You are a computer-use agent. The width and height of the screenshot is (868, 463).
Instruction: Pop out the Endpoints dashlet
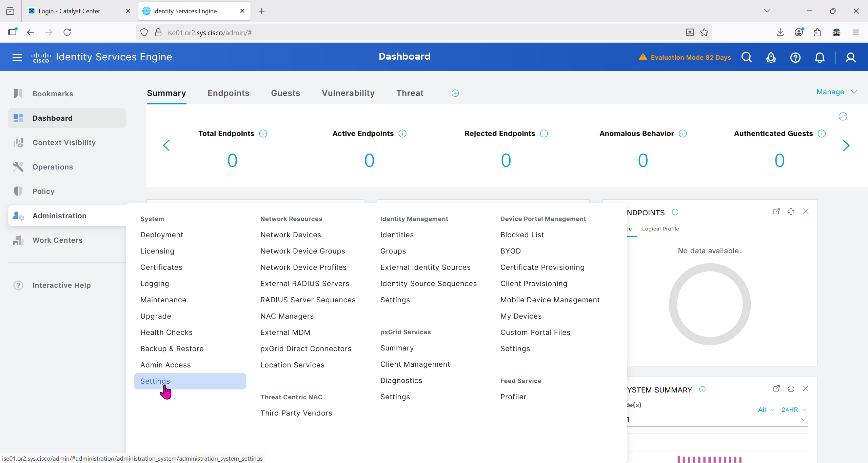776,212
